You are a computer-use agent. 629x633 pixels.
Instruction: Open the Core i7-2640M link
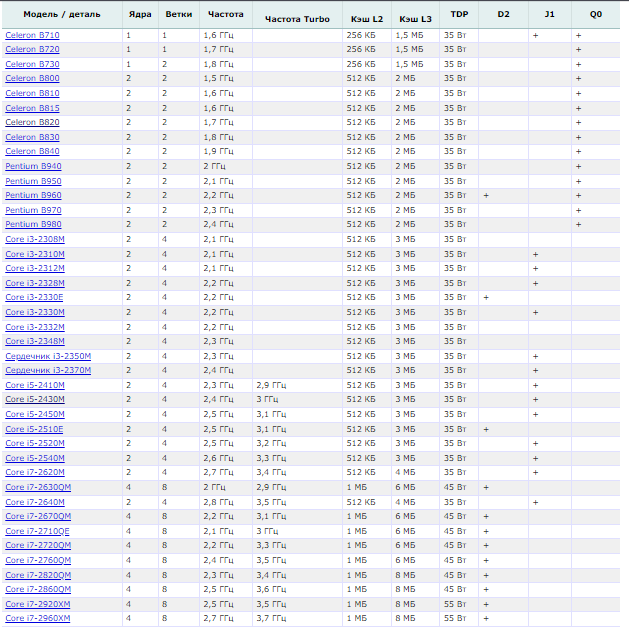pos(35,503)
